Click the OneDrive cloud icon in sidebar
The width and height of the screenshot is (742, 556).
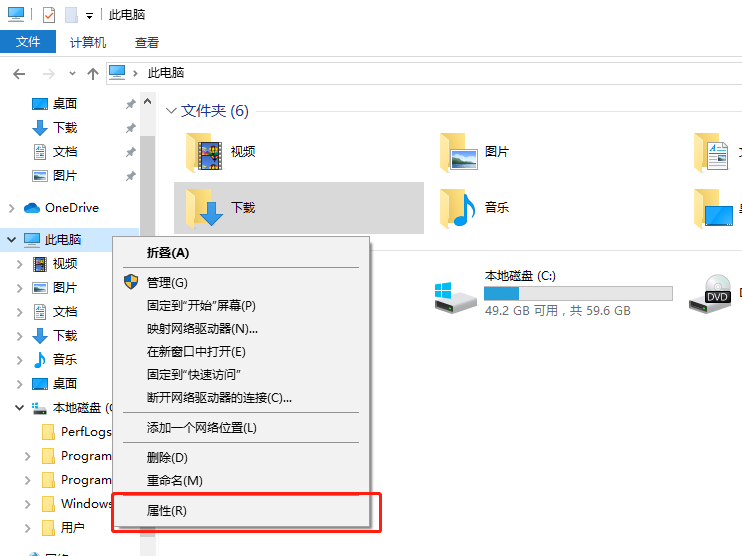click(31, 208)
